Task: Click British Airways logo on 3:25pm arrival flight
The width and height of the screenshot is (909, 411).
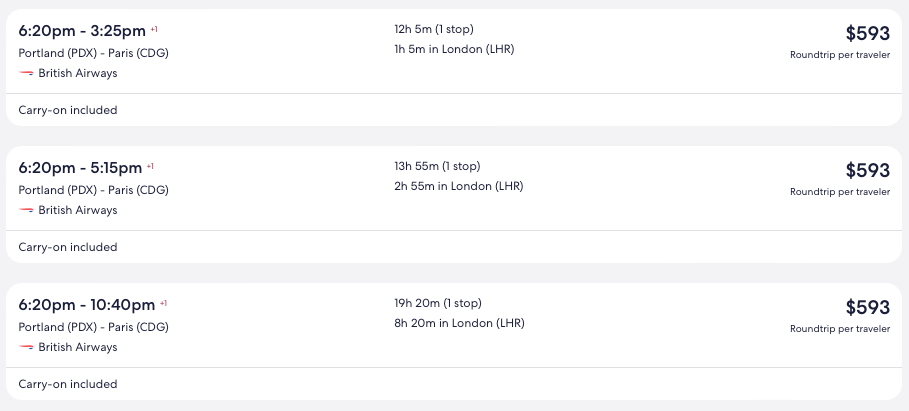Action: (x=26, y=73)
